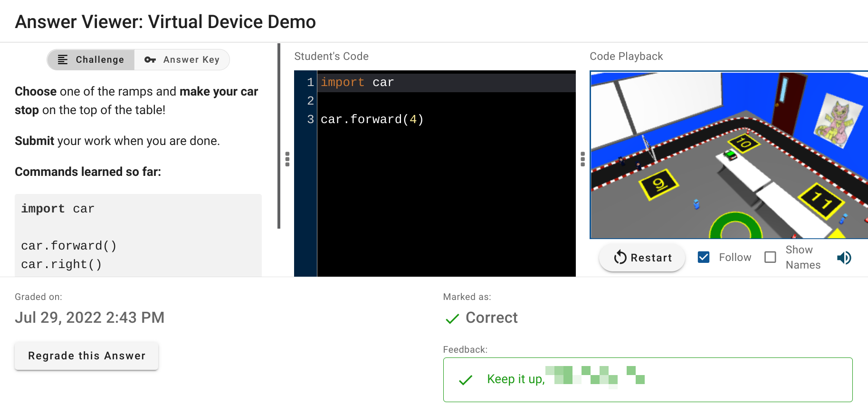Click the key icon beside Answer Key
This screenshot has height=405, width=868.
(x=150, y=60)
